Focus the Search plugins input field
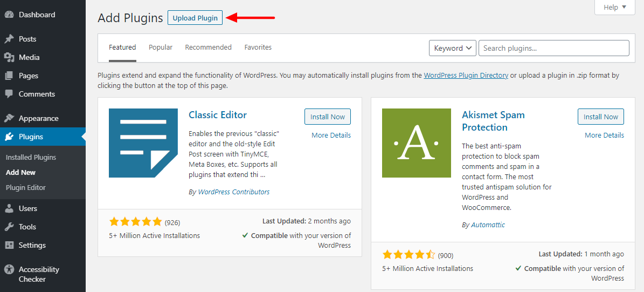This screenshot has width=644, height=292. coord(554,48)
